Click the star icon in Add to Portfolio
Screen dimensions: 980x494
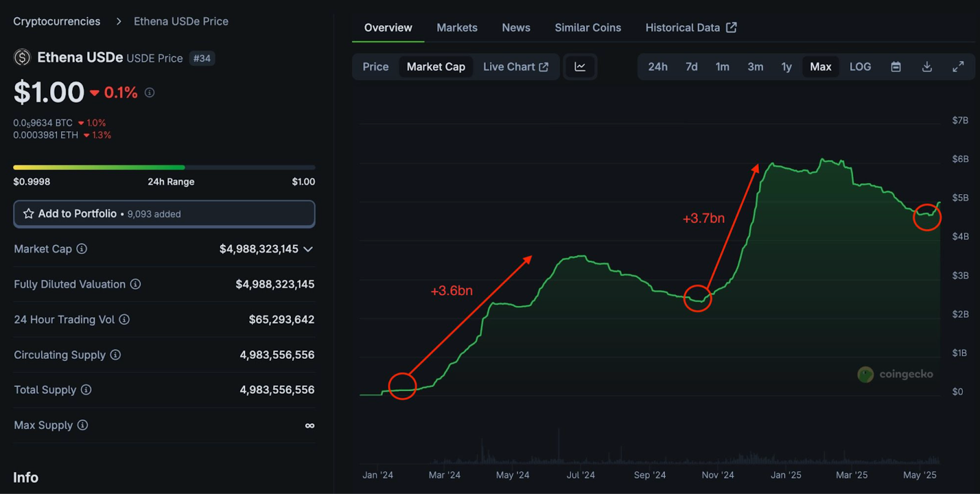tap(28, 214)
